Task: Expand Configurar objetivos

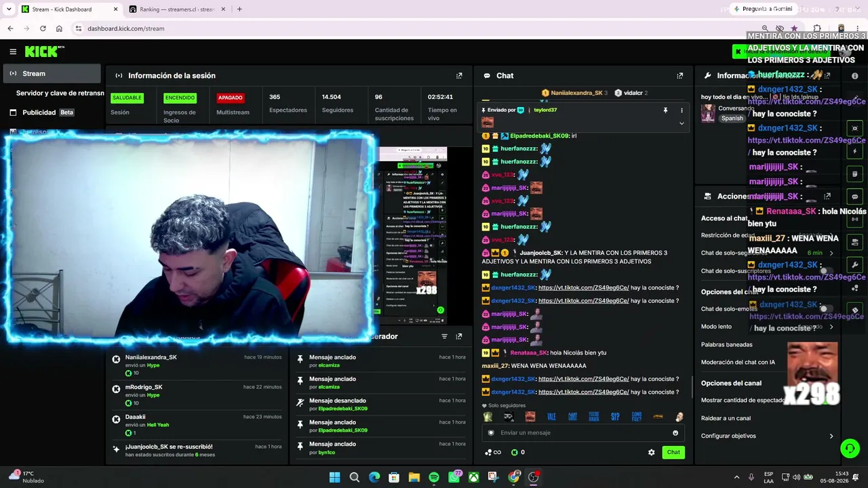Action: tap(767, 436)
